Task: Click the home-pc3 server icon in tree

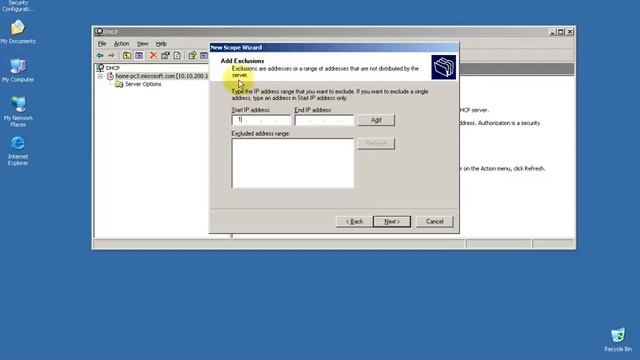Action: coord(110,76)
